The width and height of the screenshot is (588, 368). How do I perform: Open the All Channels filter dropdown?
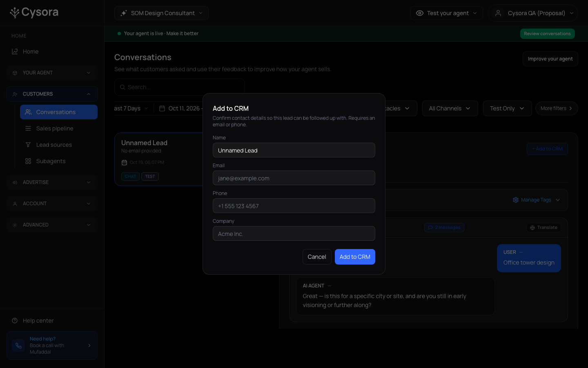tap(450, 108)
